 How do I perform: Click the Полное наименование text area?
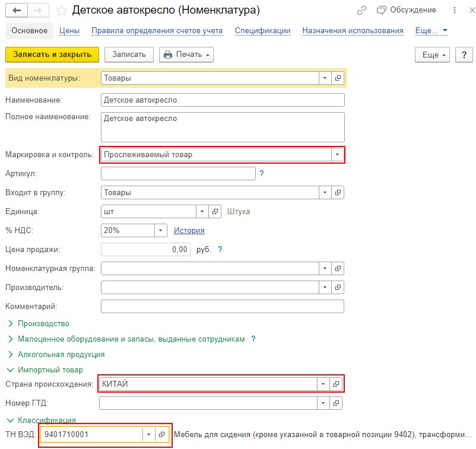223,127
